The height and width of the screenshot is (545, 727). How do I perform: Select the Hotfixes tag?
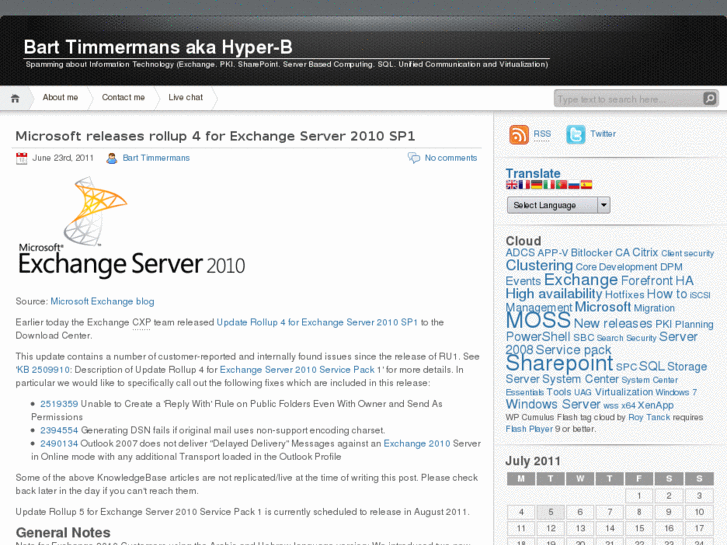pos(625,295)
